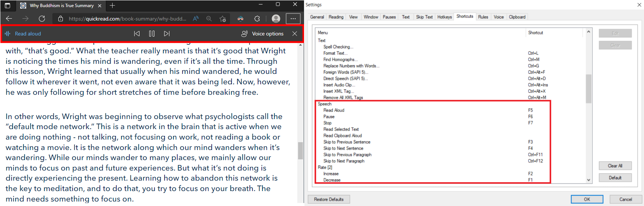Select Skip to Previous Paragraph row
644x206 pixels.
click(450, 155)
